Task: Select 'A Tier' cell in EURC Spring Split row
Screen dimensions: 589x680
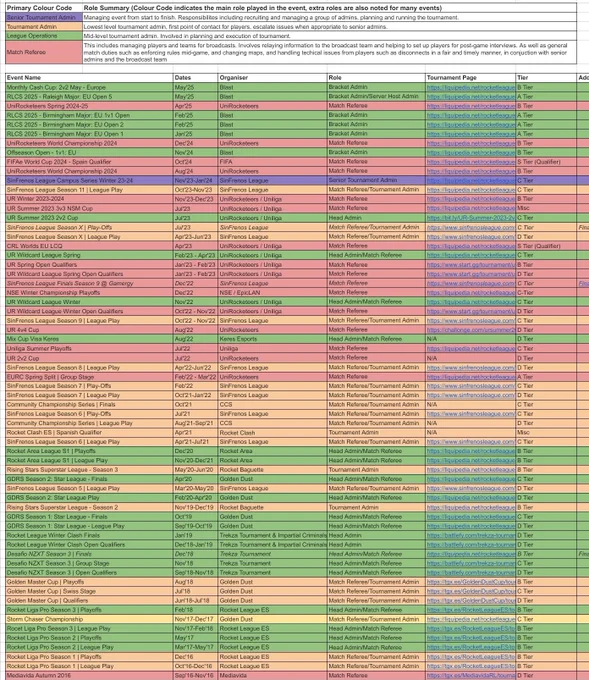Action: coord(546,376)
